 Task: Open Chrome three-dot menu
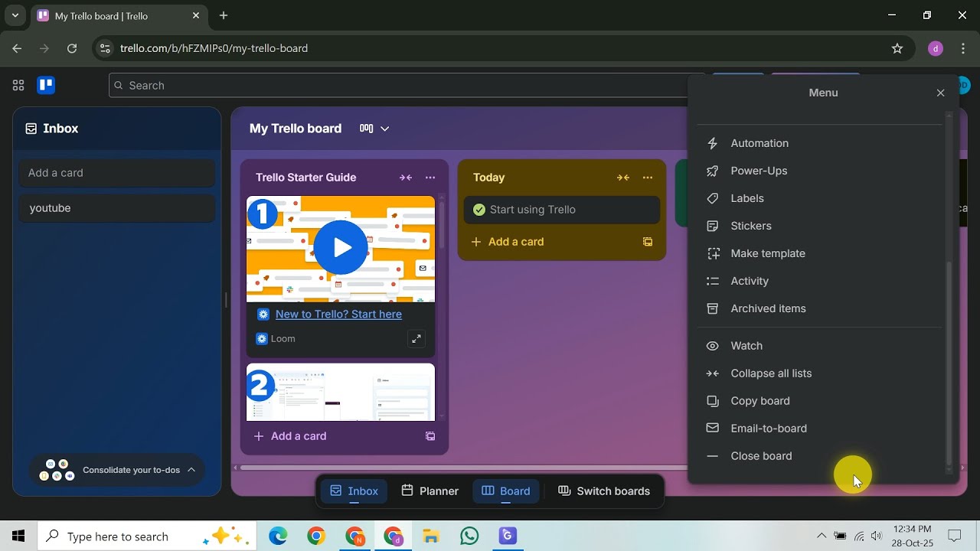(964, 48)
